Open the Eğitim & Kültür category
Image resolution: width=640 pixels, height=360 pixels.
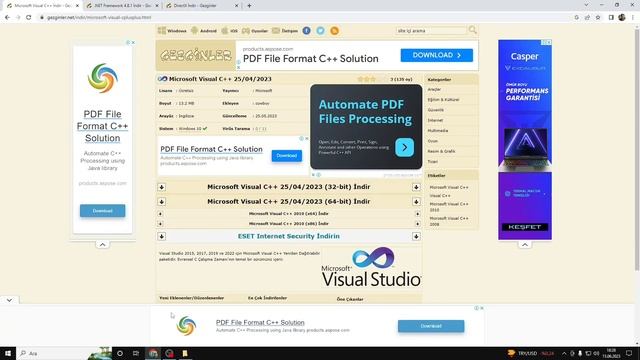(x=443, y=100)
